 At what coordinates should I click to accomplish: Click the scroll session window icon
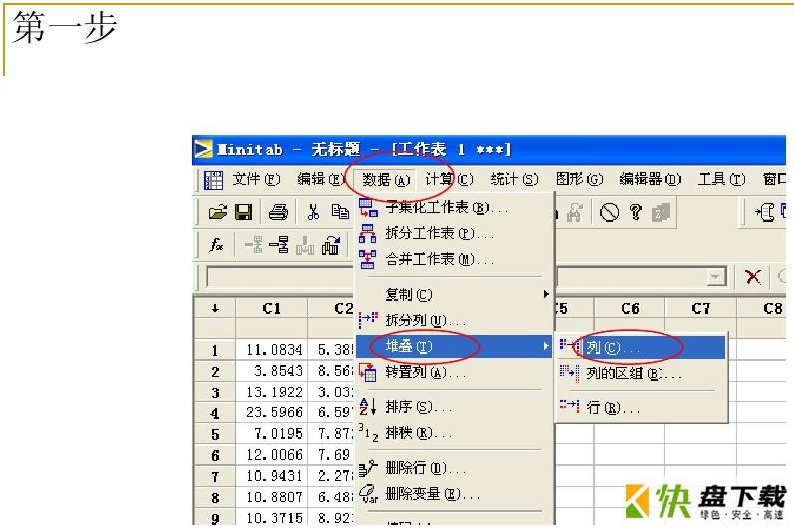[765, 212]
